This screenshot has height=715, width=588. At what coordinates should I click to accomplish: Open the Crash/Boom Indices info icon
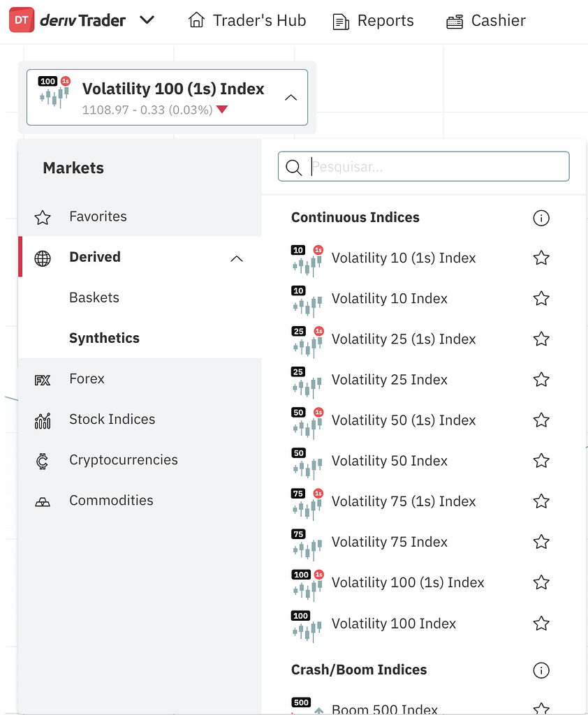point(541,670)
